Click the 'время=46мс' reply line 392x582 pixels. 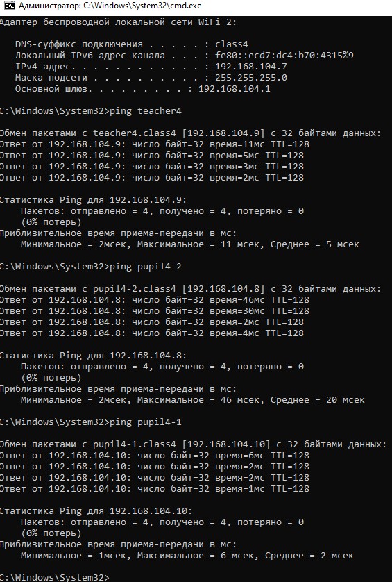[155, 300]
